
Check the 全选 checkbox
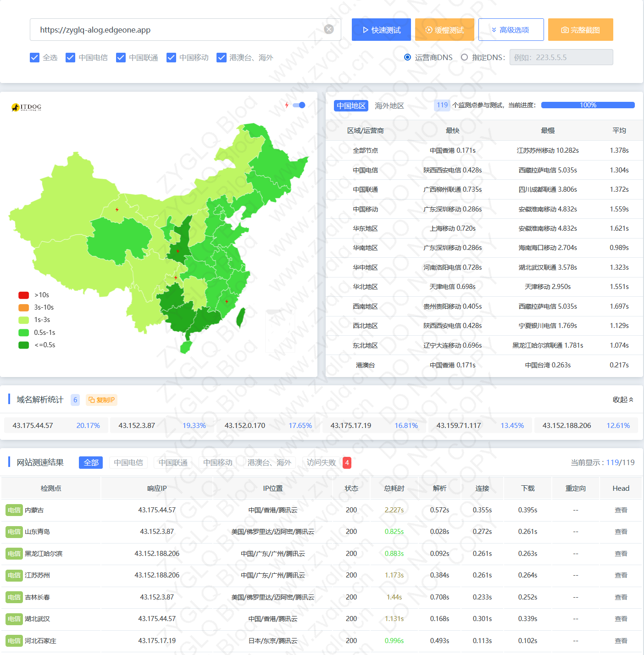[34, 57]
